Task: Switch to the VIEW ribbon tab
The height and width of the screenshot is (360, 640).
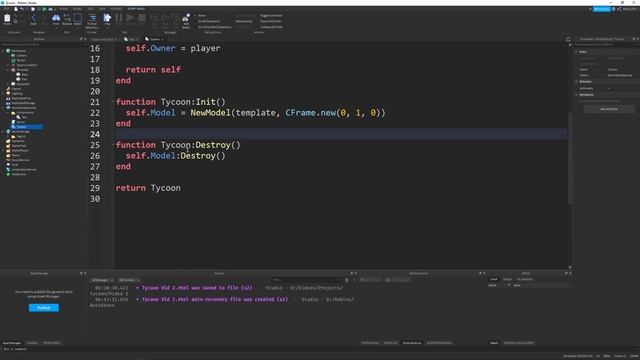Action: coord(102,9)
